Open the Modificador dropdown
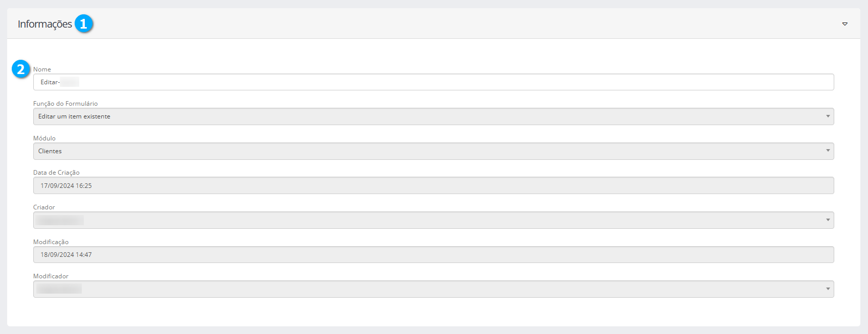Image resolution: width=868 pixels, height=334 pixels. pos(429,289)
